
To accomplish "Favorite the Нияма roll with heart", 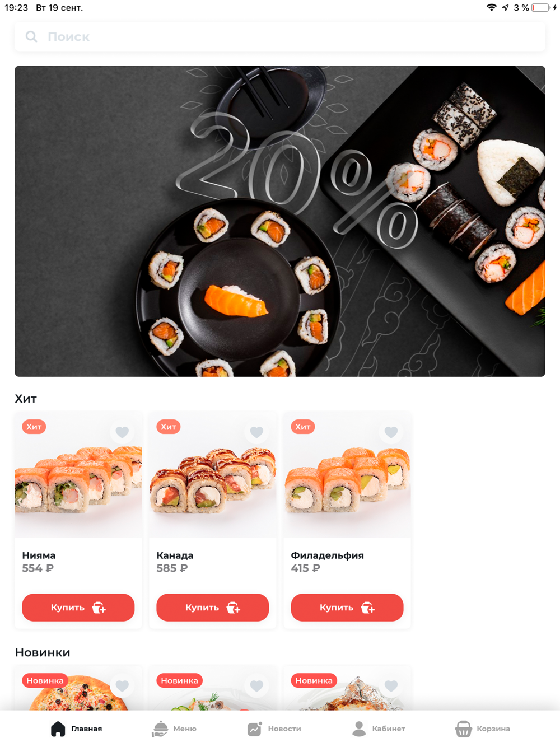I will tap(122, 432).
